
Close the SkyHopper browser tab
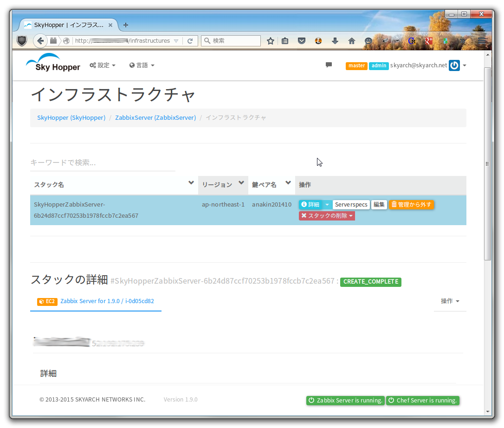click(x=110, y=25)
